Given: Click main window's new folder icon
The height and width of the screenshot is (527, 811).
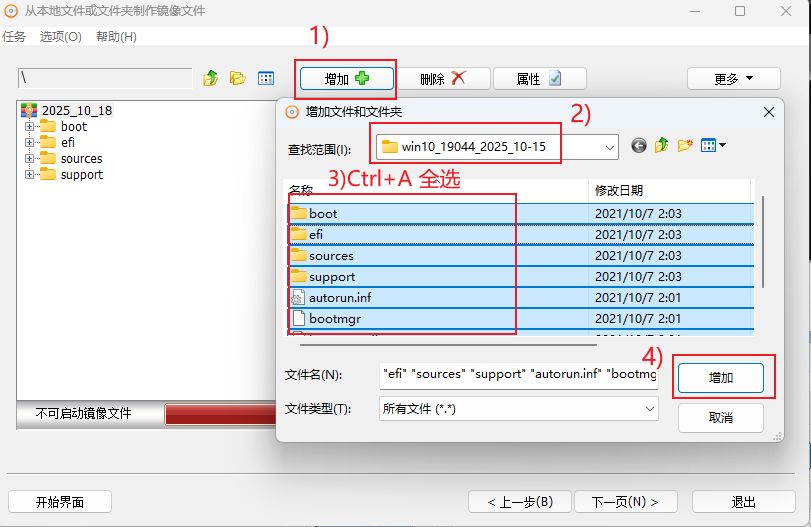Looking at the screenshot, I should (x=238, y=78).
